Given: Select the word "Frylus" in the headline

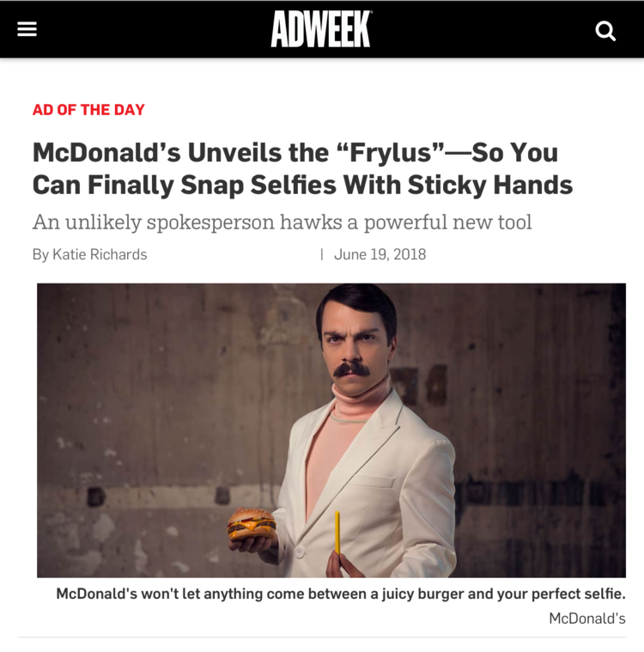Looking at the screenshot, I should 391,153.
